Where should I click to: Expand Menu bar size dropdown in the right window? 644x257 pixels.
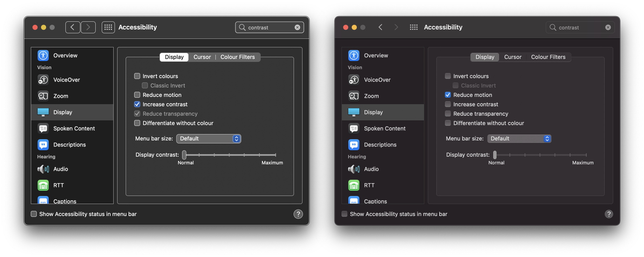pos(519,138)
